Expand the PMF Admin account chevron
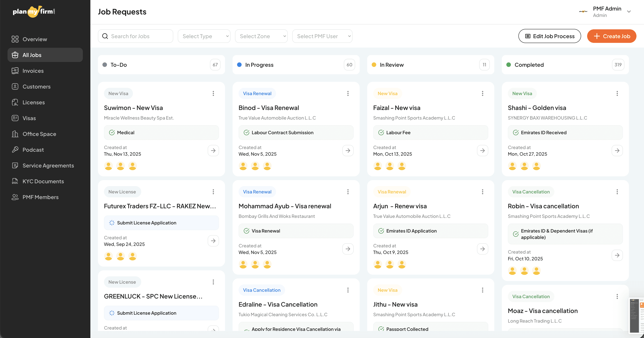This screenshot has width=644, height=338. 629,12
